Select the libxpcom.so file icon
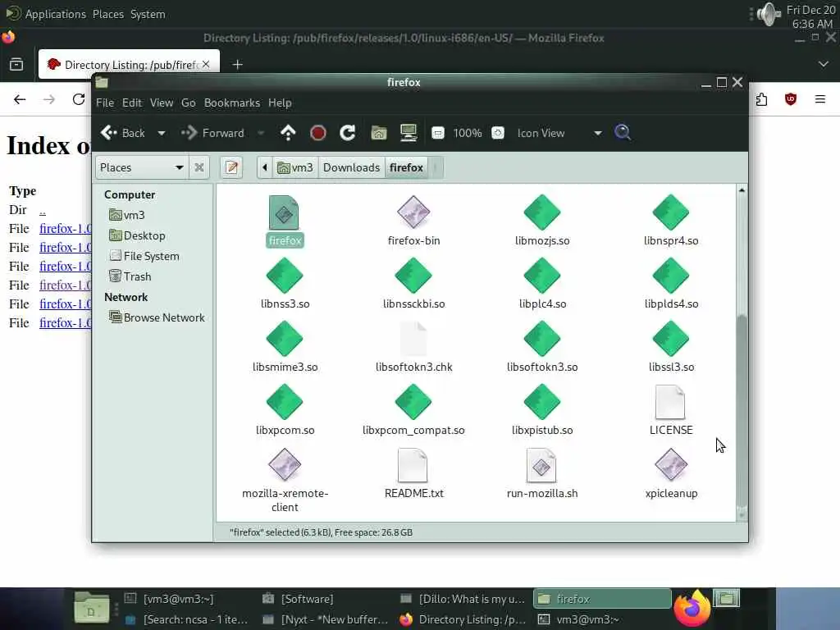The height and width of the screenshot is (630, 840). tap(285, 402)
